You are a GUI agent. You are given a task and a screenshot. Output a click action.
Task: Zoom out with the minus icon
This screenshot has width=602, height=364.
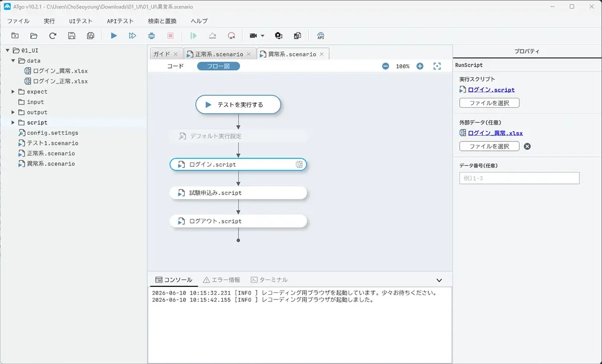(385, 66)
